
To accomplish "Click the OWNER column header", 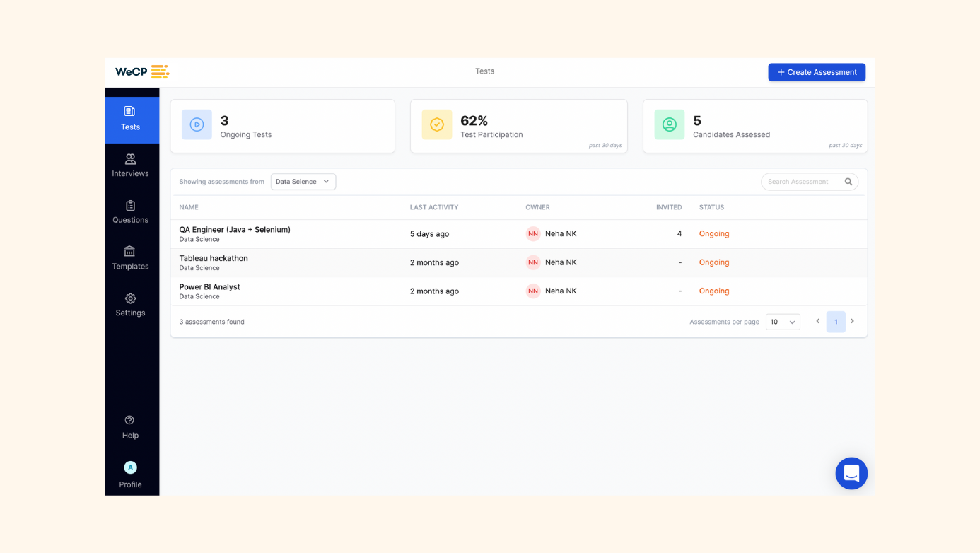I will pos(537,207).
